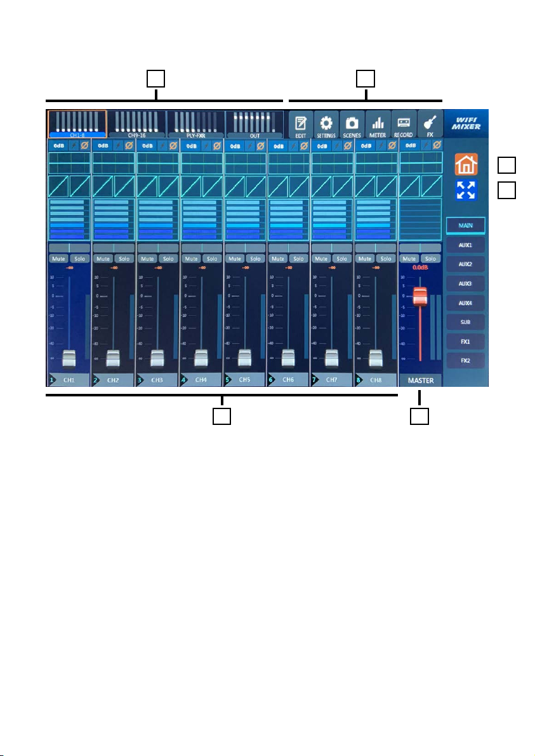Toggle phantom power icon on CH3

click(x=162, y=145)
